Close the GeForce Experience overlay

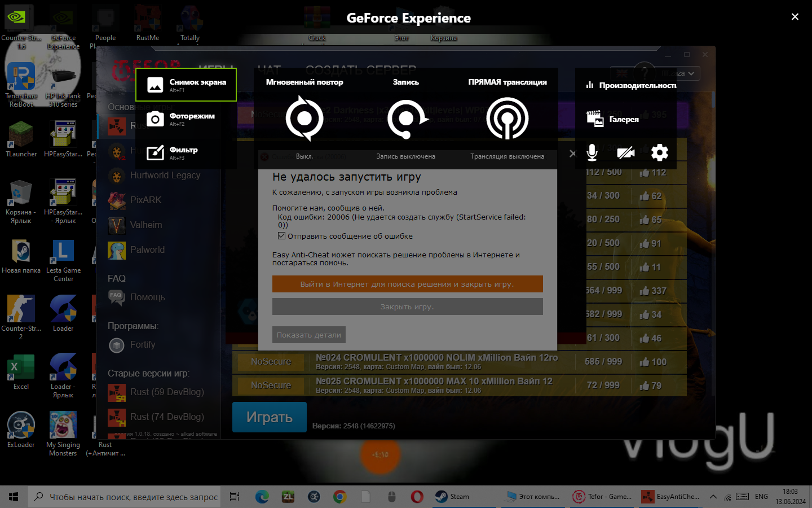(x=795, y=17)
